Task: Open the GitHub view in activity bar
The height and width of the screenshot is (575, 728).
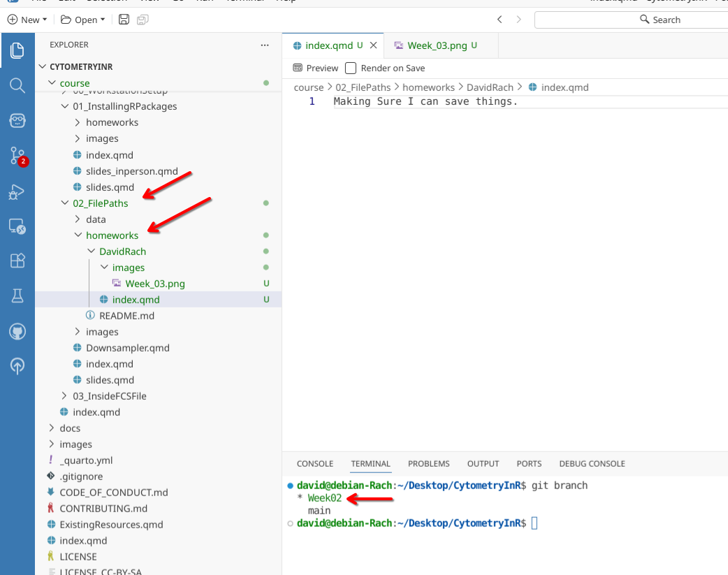Action: click(x=17, y=331)
